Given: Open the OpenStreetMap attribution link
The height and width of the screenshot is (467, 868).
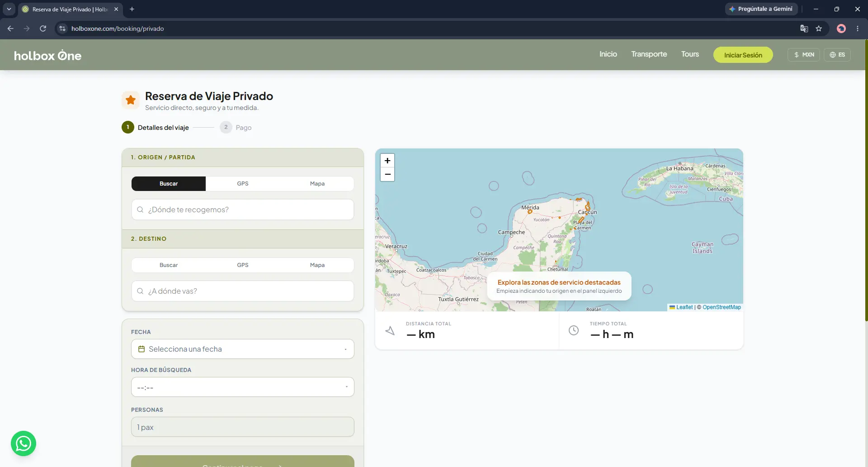Looking at the screenshot, I should pos(722,307).
